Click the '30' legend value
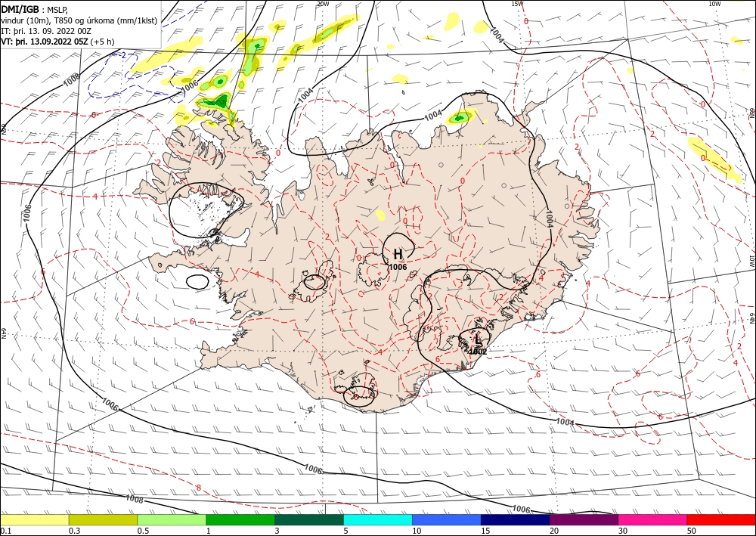Viewport: 756px width, 536px height. 623,531
